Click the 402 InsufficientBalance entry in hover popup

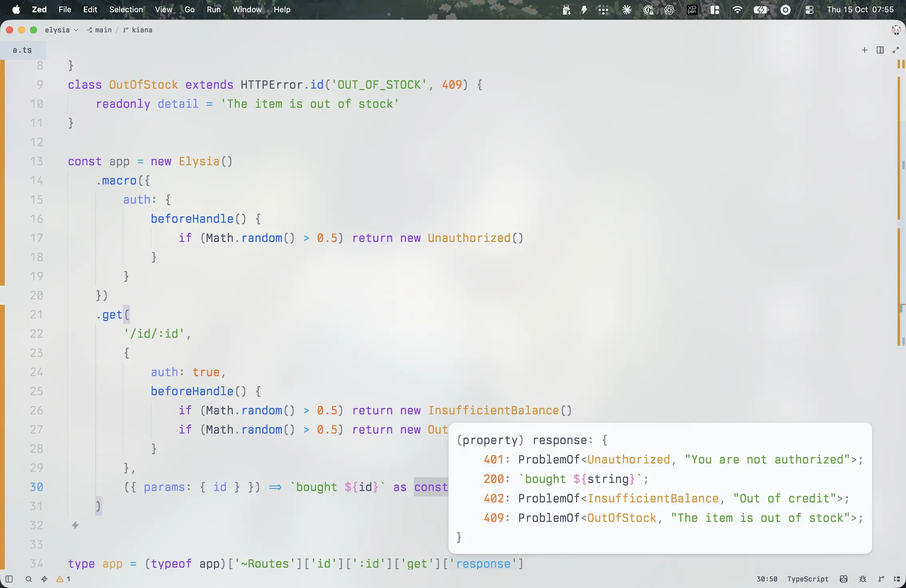pos(666,498)
